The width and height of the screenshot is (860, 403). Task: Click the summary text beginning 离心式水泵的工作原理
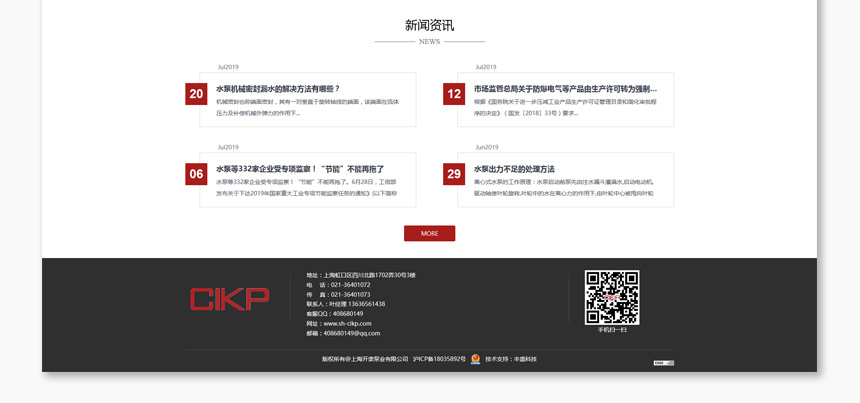[x=564, y=188]
